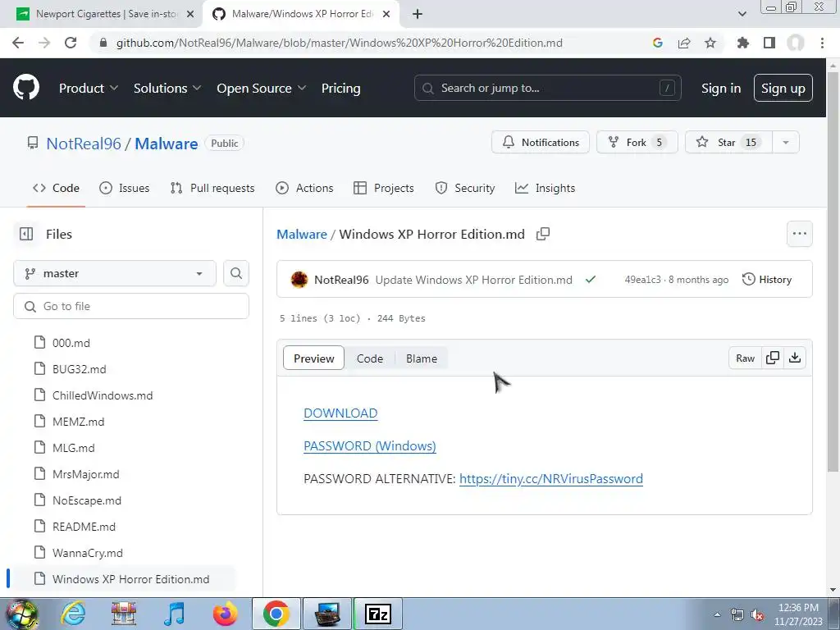The width and height of the screenshot is (840, 630).
Task: Close the Newport Cigarettes tab
Action: [190, 14]
